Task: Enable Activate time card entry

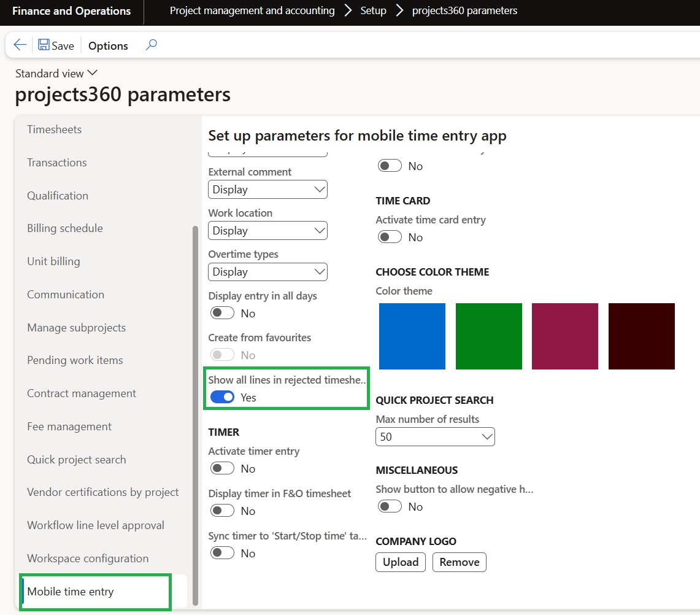Action: pos(390,237)
